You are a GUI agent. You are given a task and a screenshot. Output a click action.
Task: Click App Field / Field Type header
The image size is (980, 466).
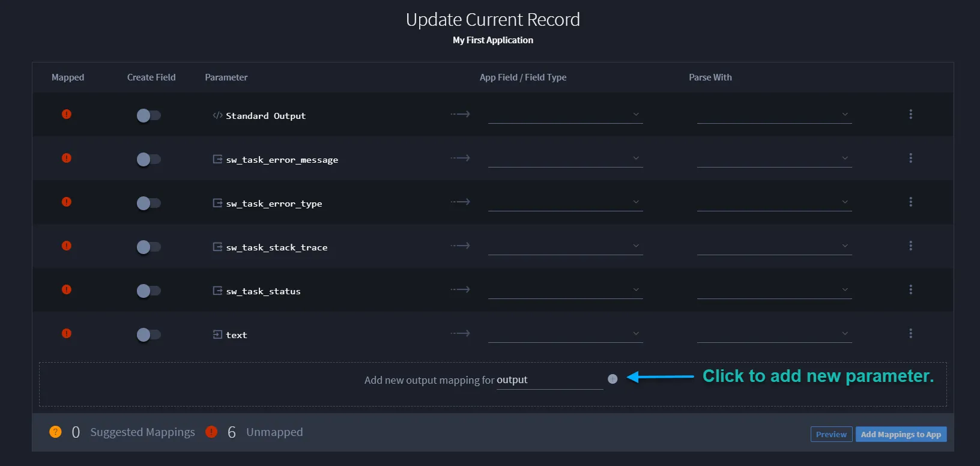click(523, 77)
